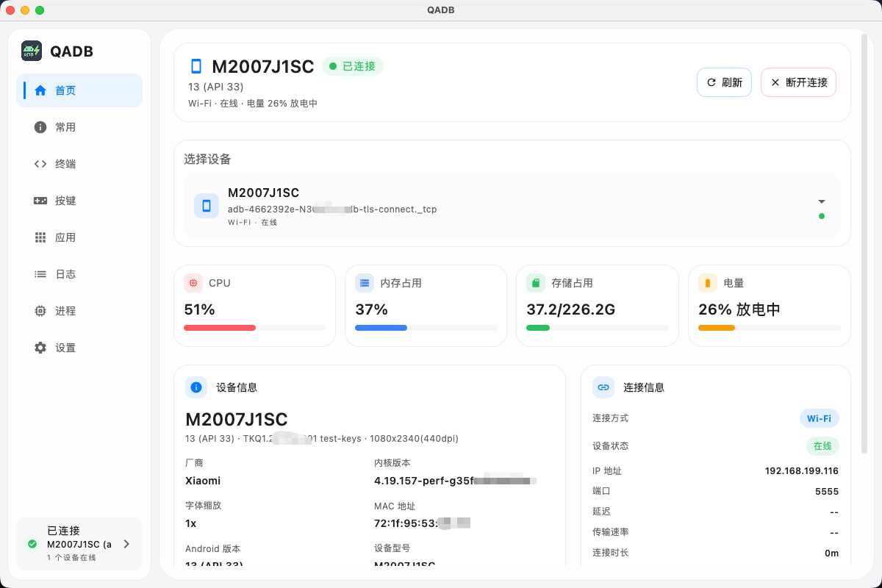Click the 设备信息 info icon
The width and height of the screenshot is (882, 588).
coord(196,387)
